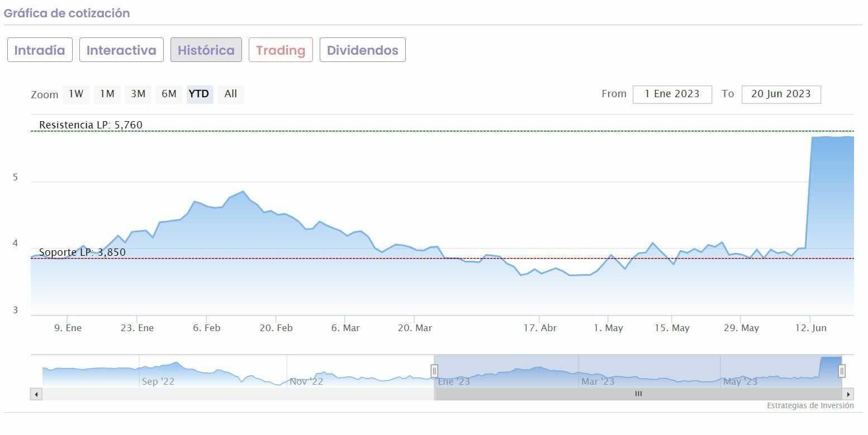The width and height of the screenshot is (868, 435).
Task: Select the YTD zoom button
Action: tap(199, 94)
